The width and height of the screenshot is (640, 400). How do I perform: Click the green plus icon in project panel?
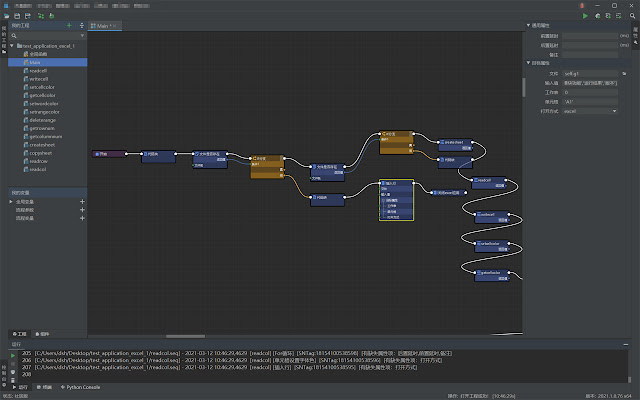pos(69,25)
